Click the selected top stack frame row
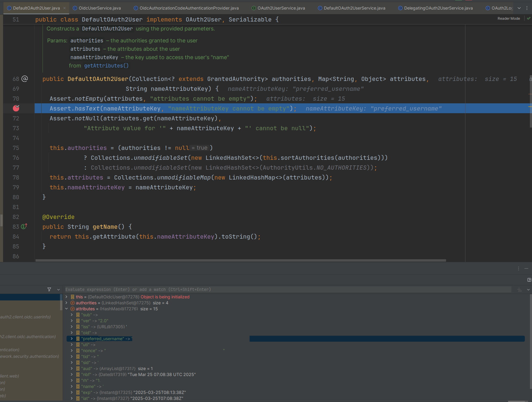Screen dimensions: 532x402 30,297
